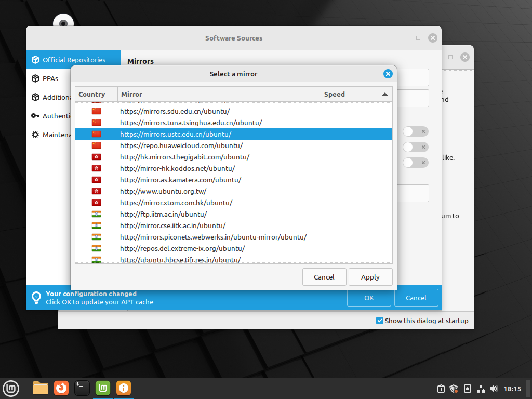Click the volume speaker icon in tray
Image resolution: width=532 pixels, height=399 pixels.
tap(494, 389)
